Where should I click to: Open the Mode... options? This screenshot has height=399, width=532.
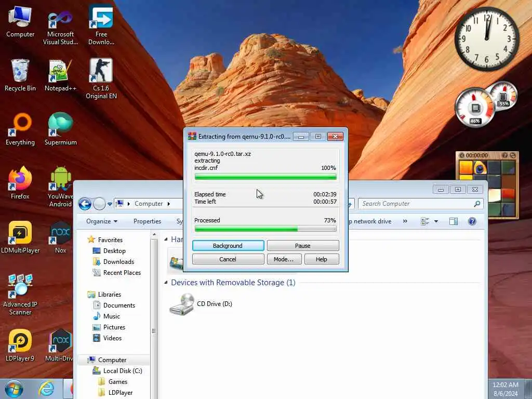284,259
